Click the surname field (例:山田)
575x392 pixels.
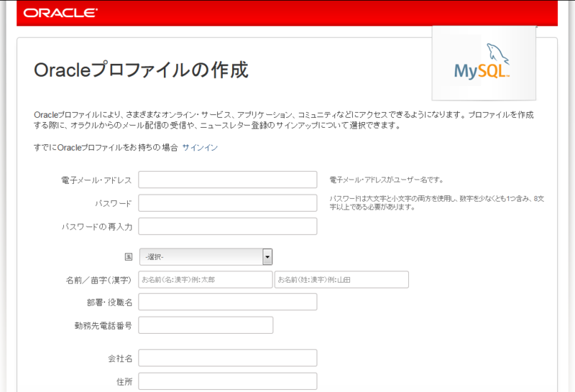(x=341, y=279)
